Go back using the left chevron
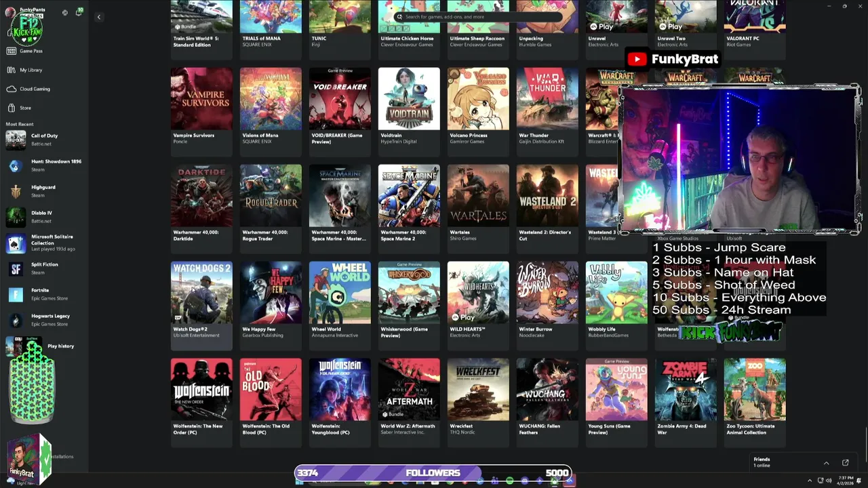The image size is (868, 488). pyautogui.click(x=98, y=17)
